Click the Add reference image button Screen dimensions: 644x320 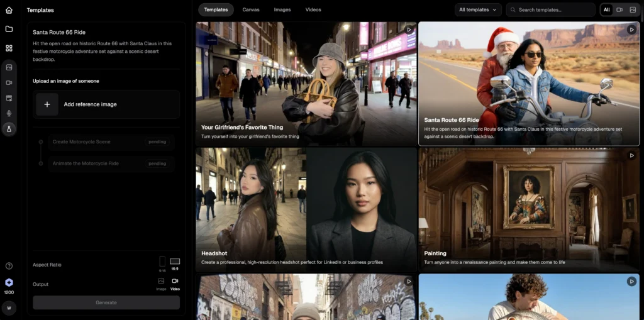106,104
